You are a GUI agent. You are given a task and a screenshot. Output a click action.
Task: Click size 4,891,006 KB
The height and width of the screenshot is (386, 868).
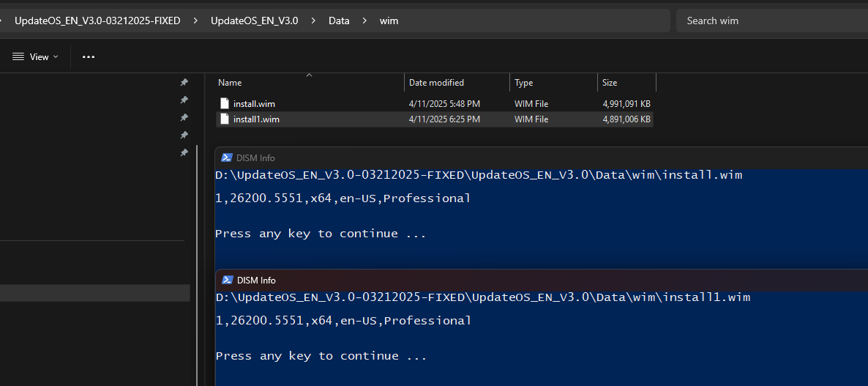626,119
